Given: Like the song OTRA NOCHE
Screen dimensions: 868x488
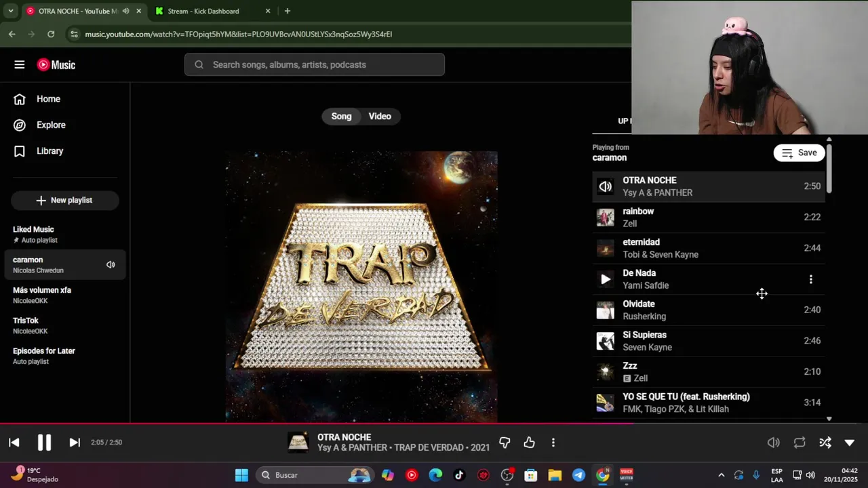Looking at the screenshot, I should [x=529, y=443].
